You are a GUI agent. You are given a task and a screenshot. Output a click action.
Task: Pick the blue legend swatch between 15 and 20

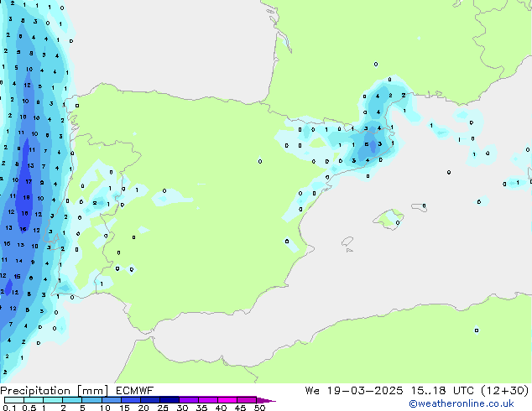coord(130,400)
